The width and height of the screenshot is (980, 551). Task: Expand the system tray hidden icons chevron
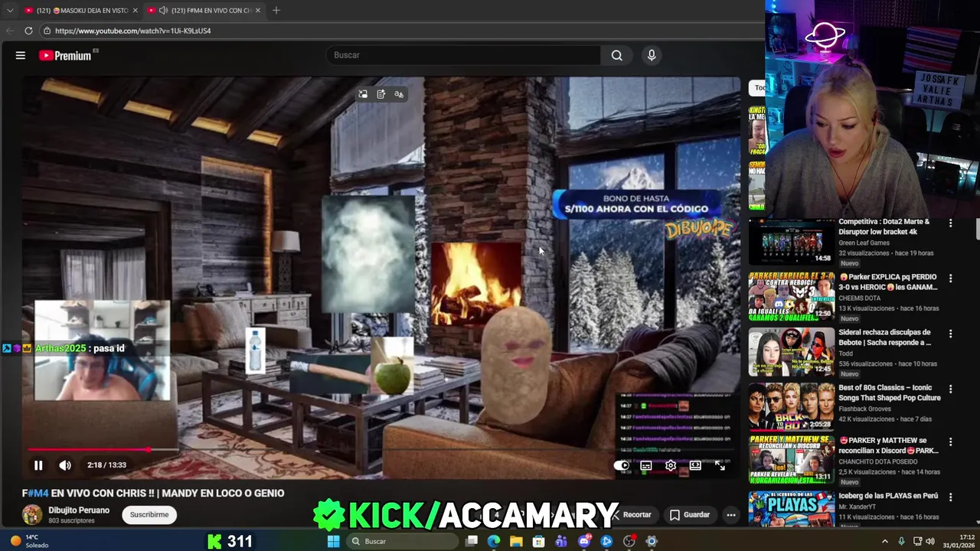click(885, 541)
